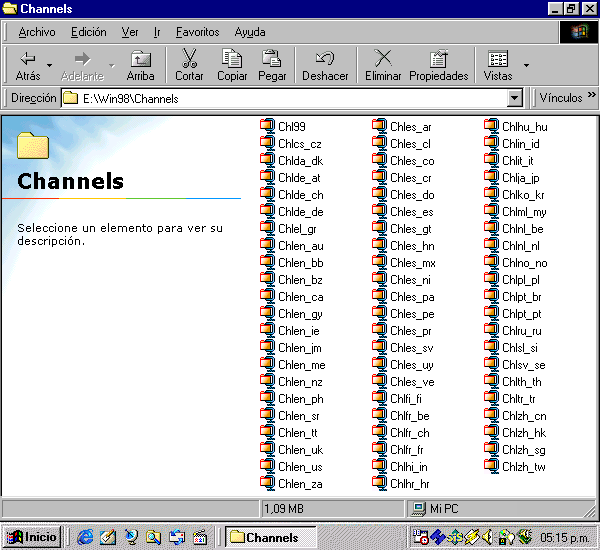Expand the Vistas dropdown arrow
600x550 pixels.
coord(527,65)
